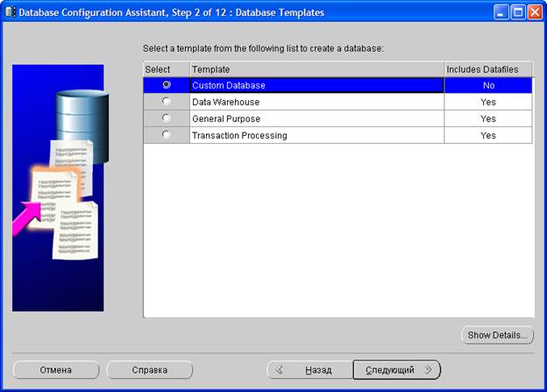Click the No cell for Custom Database
The image size is (547, 392).
click(x=488, y=86)
